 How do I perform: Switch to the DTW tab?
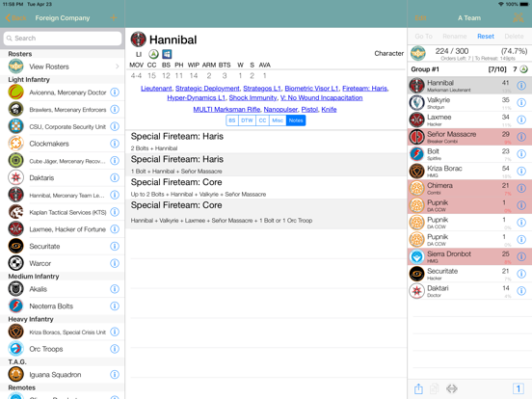(247, 120)
